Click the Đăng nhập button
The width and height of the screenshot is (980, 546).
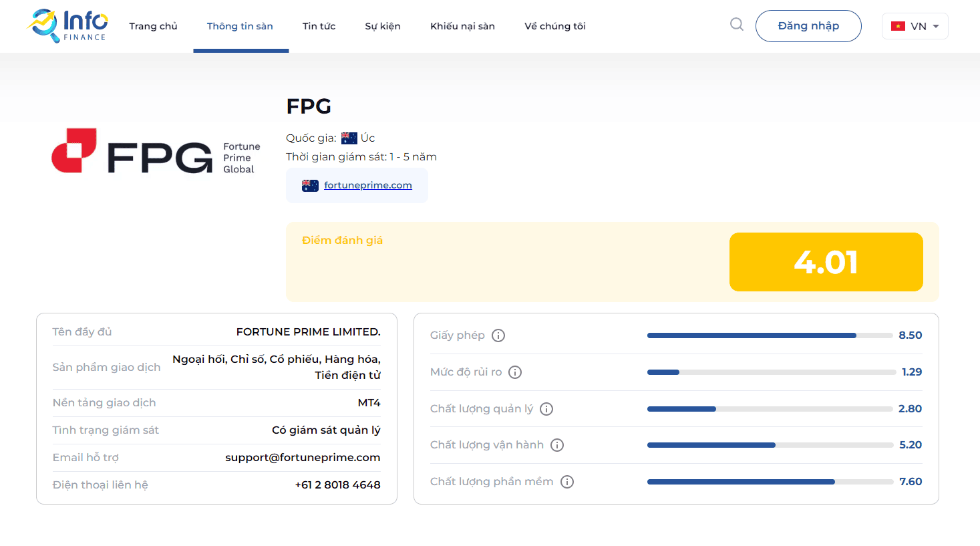(808, 26)
